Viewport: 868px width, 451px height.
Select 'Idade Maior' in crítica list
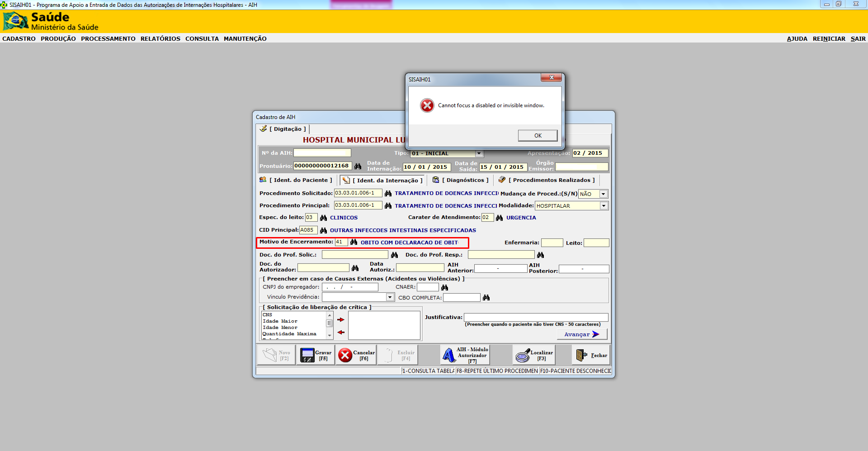280,321
